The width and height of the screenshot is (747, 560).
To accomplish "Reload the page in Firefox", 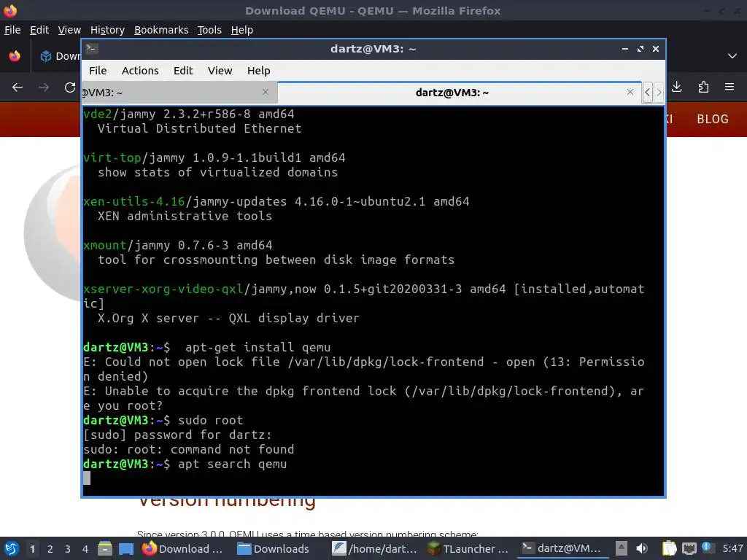I will 70,87.
